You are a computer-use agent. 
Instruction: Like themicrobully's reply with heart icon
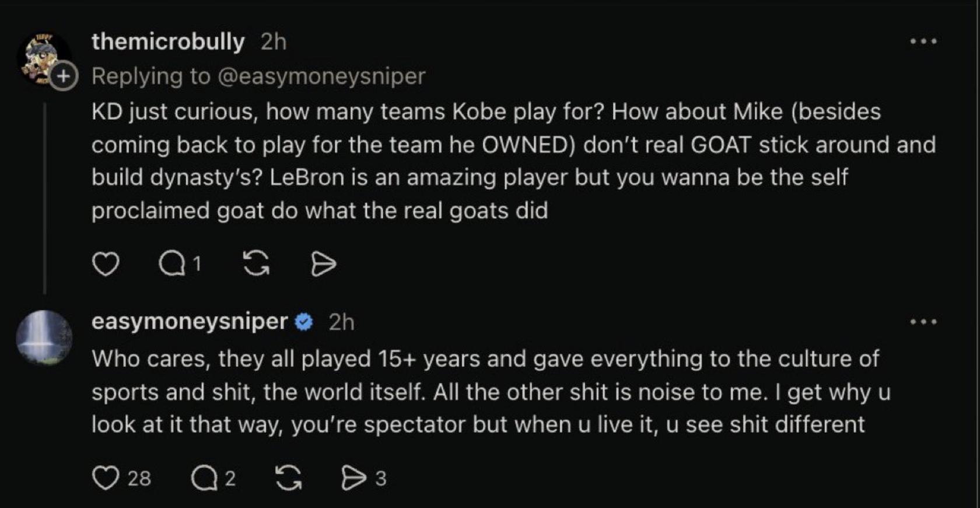tap(106, 264)
